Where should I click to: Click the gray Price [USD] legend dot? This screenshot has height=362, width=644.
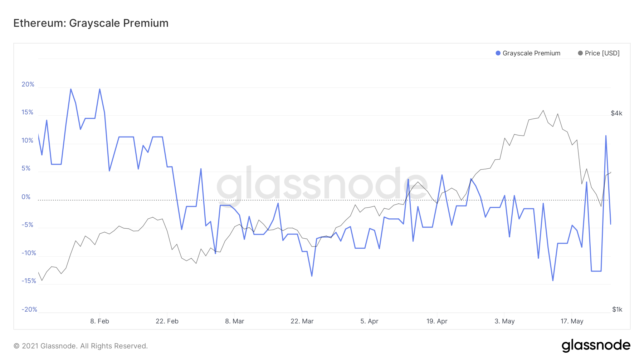point(580,53)
